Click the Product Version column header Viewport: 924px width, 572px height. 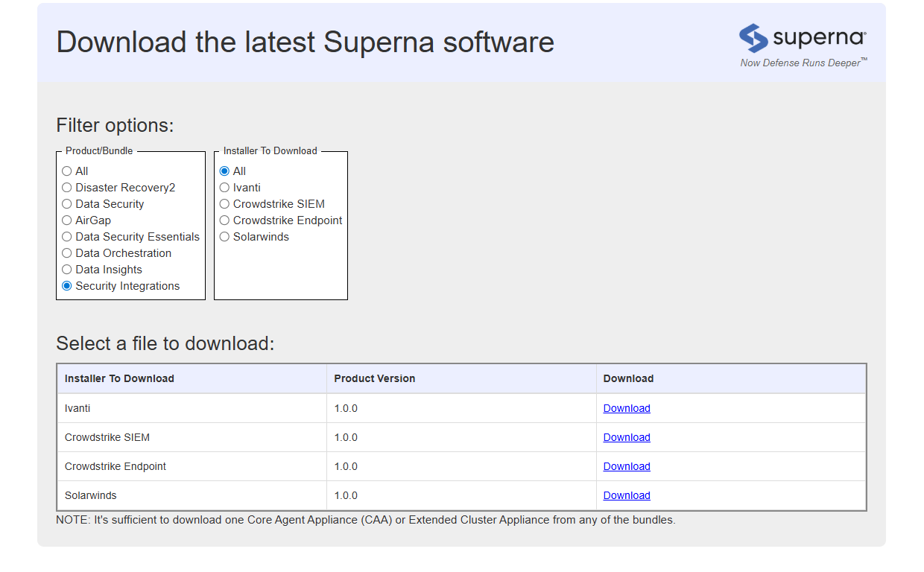pyautogui.click(x=375, y=378)
